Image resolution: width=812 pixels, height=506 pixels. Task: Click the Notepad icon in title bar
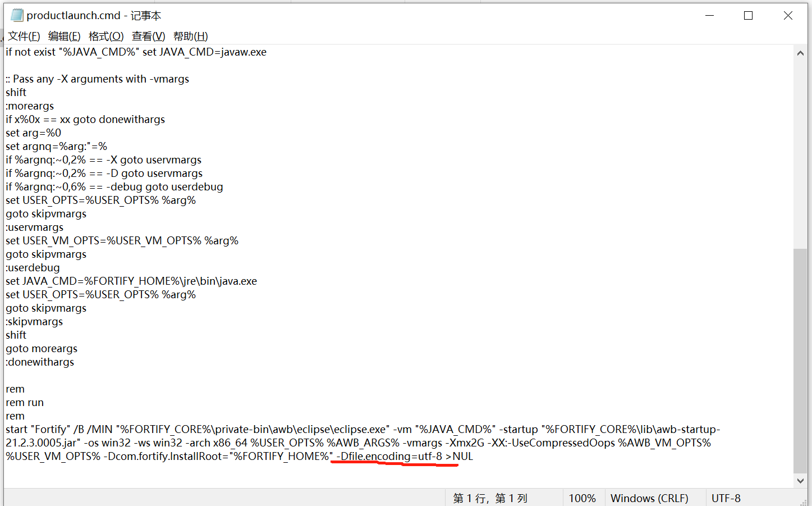(17, 15)
